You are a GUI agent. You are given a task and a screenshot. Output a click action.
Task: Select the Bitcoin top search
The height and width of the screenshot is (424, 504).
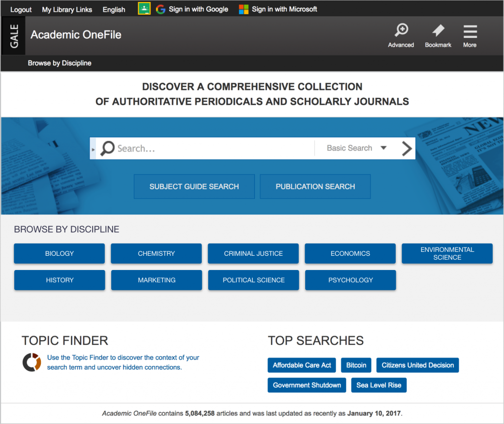[x=356, y=365]
